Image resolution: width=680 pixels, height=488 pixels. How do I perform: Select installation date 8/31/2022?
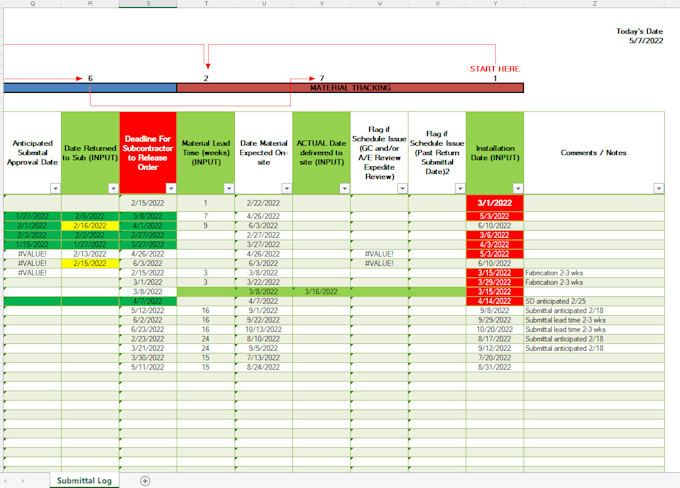point(495,367)
